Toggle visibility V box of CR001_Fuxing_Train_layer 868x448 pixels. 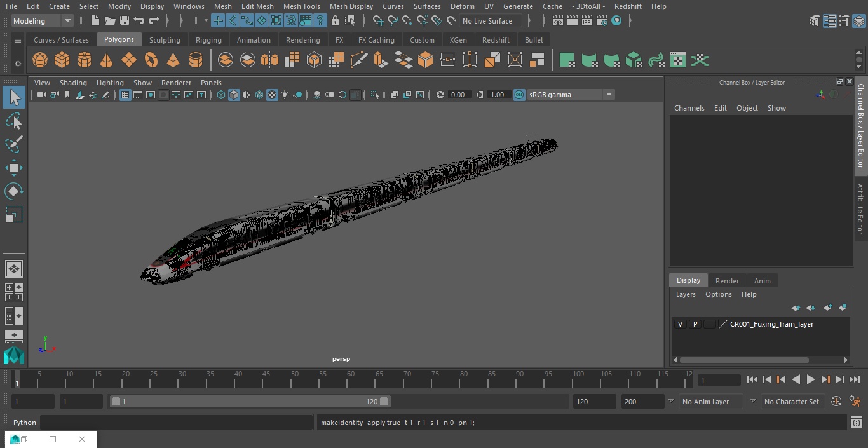coord(681,324)
